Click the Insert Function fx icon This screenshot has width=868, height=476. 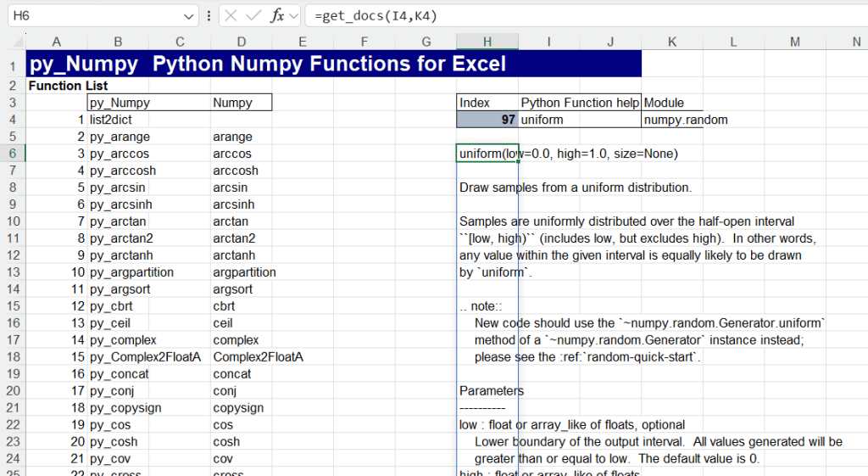click(276, 16)
